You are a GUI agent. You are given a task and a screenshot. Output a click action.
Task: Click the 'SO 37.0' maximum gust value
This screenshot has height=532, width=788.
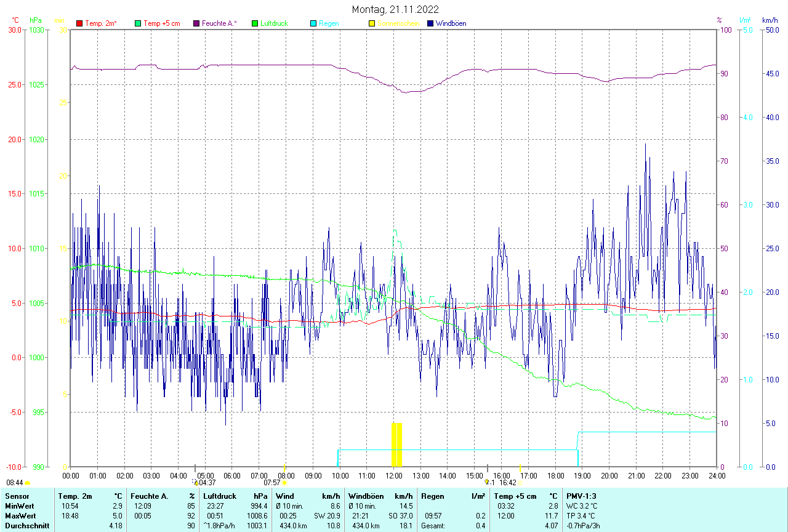click(x=400, y=516)
